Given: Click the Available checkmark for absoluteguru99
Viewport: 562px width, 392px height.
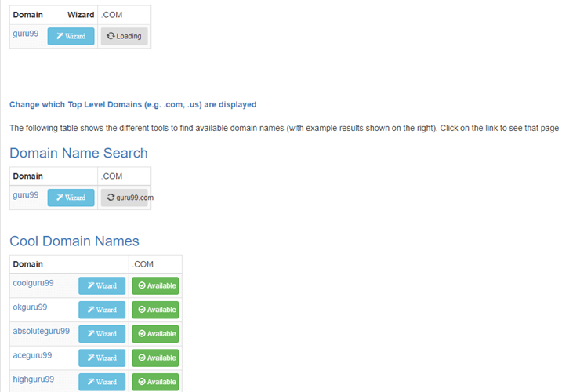Looking at the screenshot, I should pyautogui.click(x=142, y=334).
